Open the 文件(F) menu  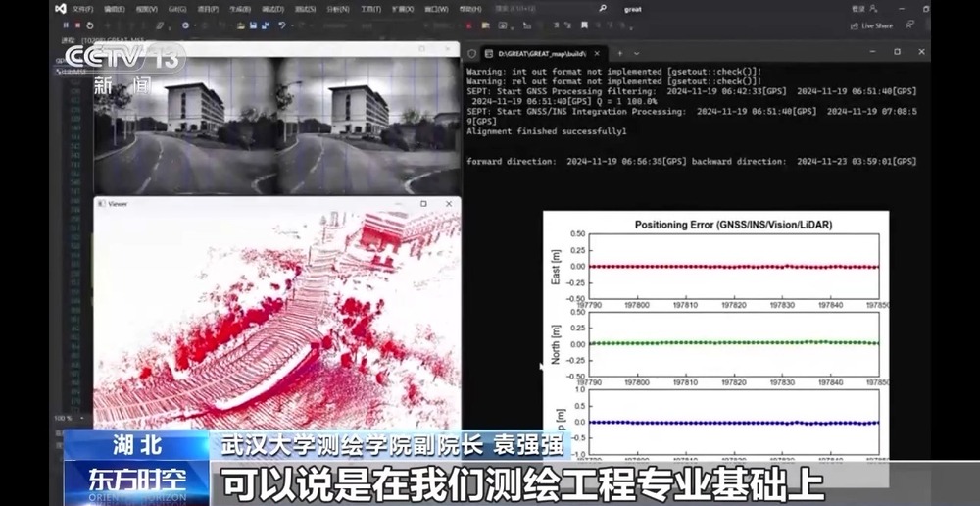[x=82, y=10]
